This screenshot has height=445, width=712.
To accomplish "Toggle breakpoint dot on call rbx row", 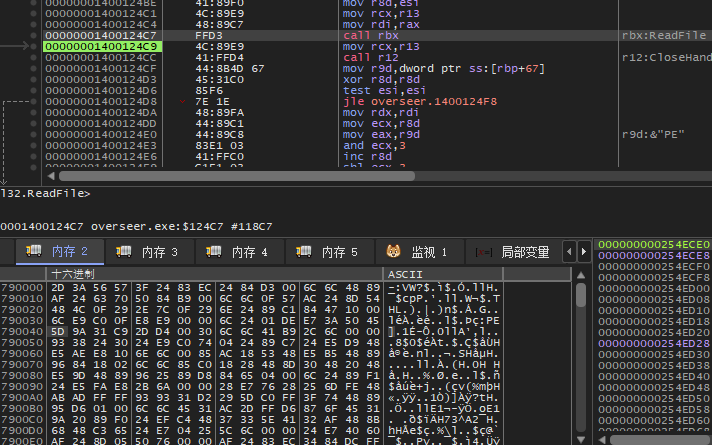I will [x=33, y=35].
